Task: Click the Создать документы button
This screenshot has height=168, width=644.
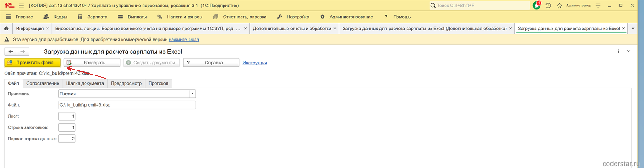Action: click(x=151, y=63)
